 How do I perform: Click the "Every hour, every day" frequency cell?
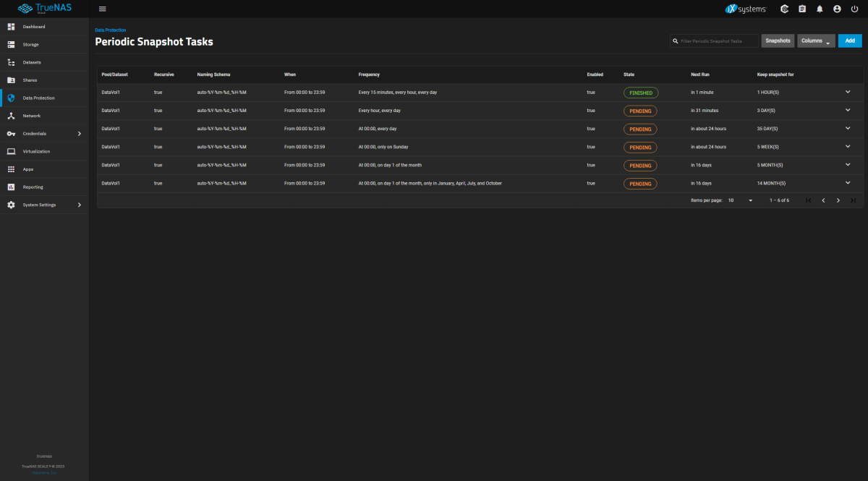point(380,111)
